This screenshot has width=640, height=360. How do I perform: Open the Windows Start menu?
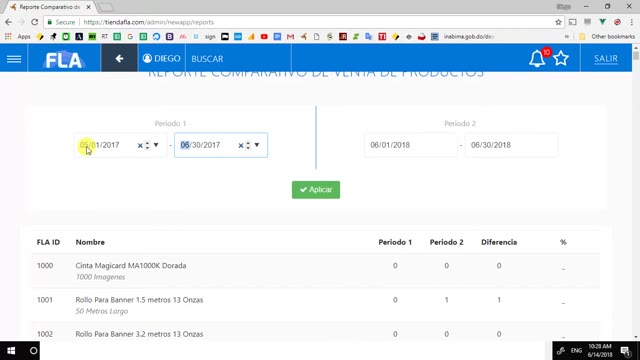11,351
